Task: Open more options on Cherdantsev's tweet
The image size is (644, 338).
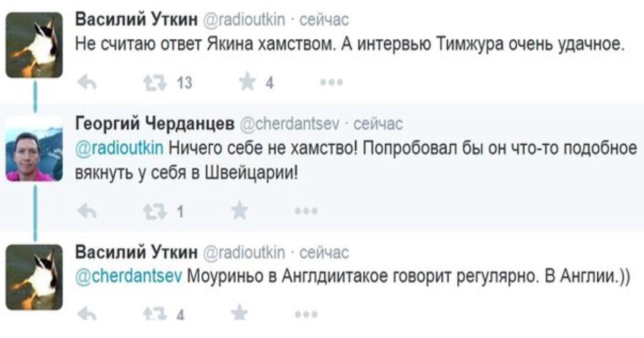Action: tap(306, 212)
